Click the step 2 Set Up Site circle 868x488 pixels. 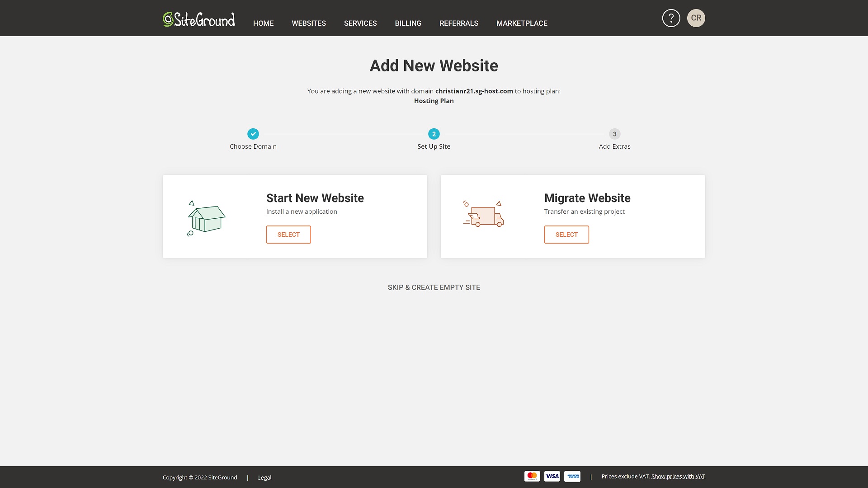pos(434,134)
